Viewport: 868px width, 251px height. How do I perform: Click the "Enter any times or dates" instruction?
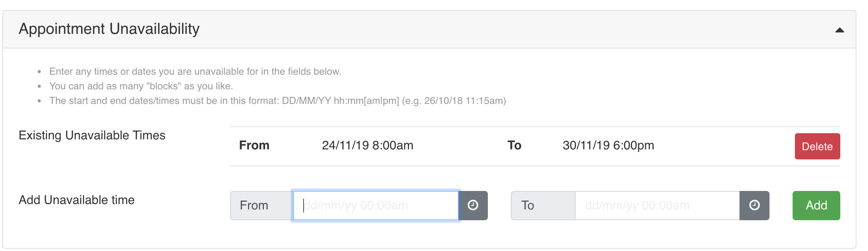[x=195, y=72]
